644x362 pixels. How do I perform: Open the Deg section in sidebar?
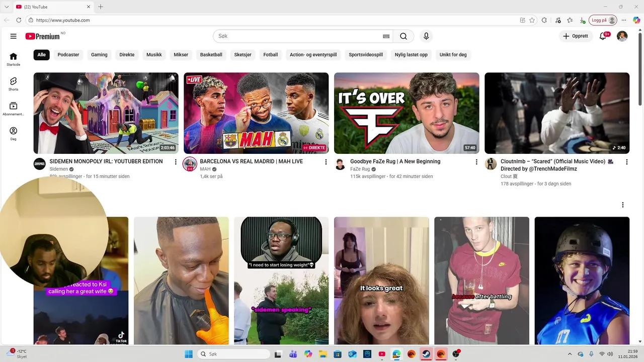click(14, 134)
